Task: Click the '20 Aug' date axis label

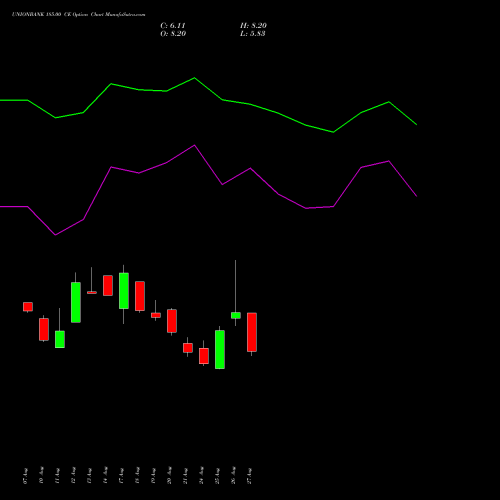Action: [x=169, y=476]
